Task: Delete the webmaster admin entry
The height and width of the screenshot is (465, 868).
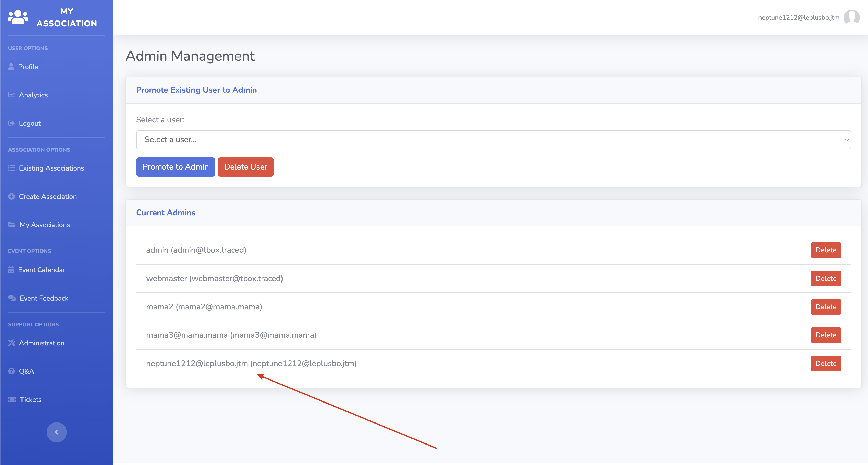Action: pyautogui.click(x=826, y=278)
